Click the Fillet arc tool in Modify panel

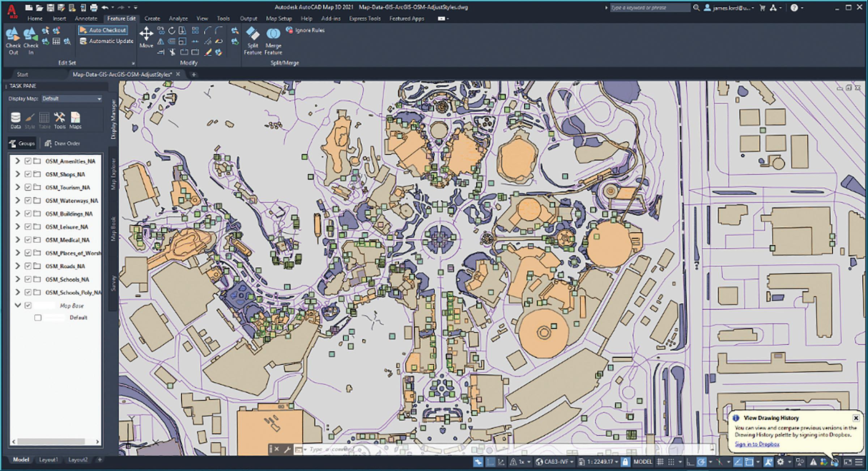219,30
